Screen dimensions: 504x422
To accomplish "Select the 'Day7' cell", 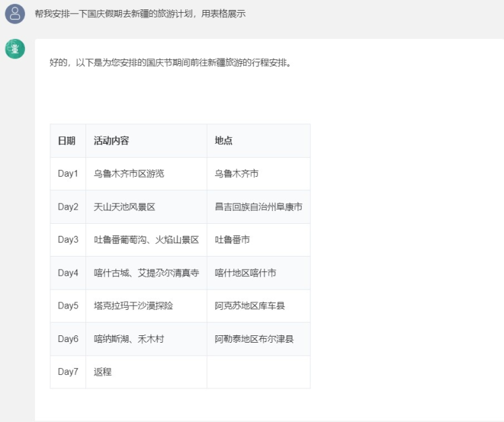I will tap(68, 372).
